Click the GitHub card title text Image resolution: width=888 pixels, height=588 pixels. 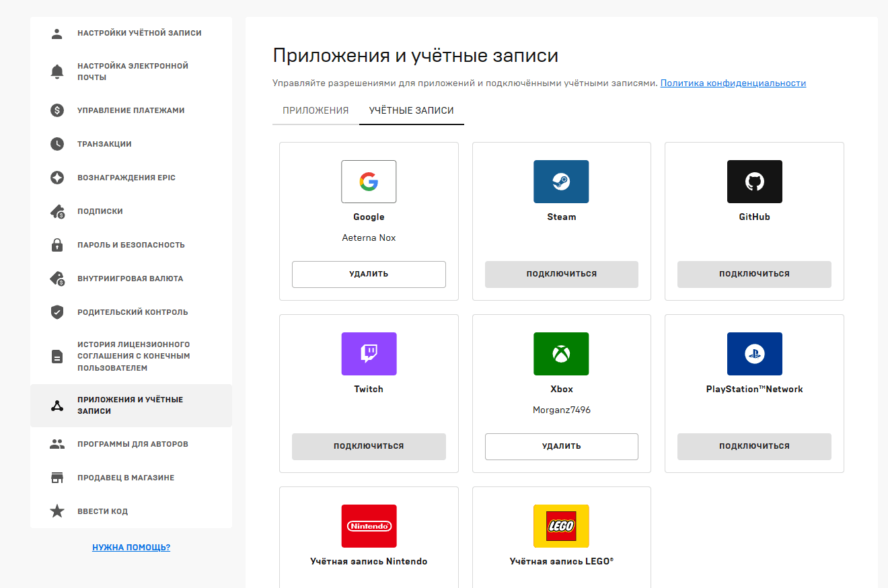754,217
